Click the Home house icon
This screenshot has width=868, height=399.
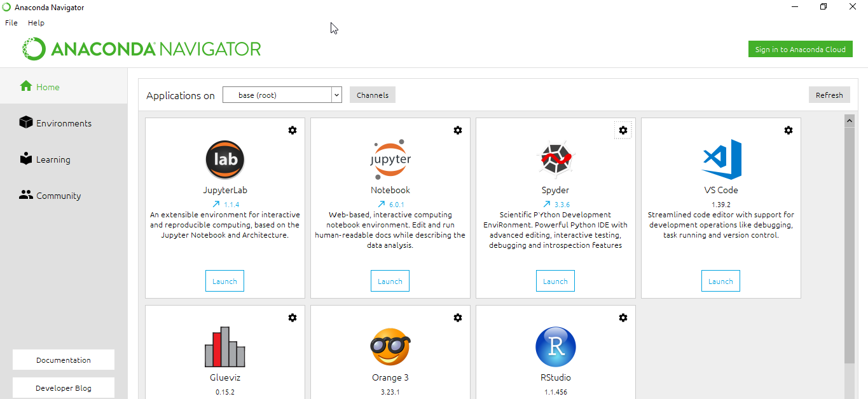point(26,86)
